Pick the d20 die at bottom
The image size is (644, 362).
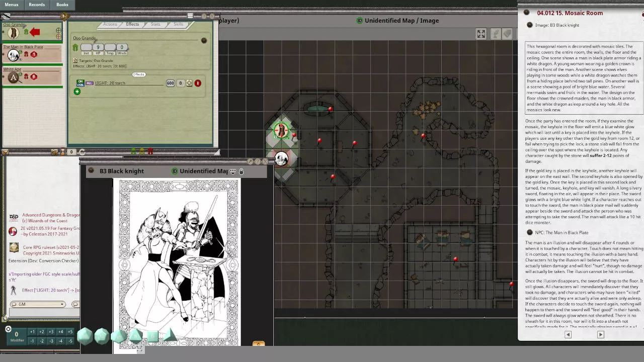[85, 336]
